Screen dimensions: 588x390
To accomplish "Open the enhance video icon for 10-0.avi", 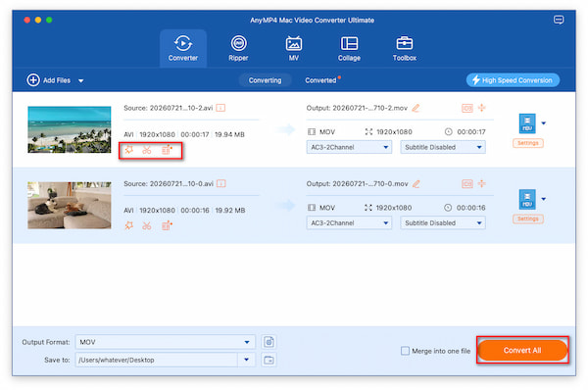I will point(167,225).
